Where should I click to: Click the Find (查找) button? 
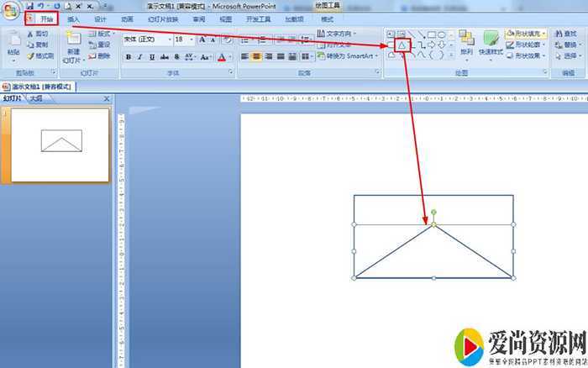coord(565,34)
